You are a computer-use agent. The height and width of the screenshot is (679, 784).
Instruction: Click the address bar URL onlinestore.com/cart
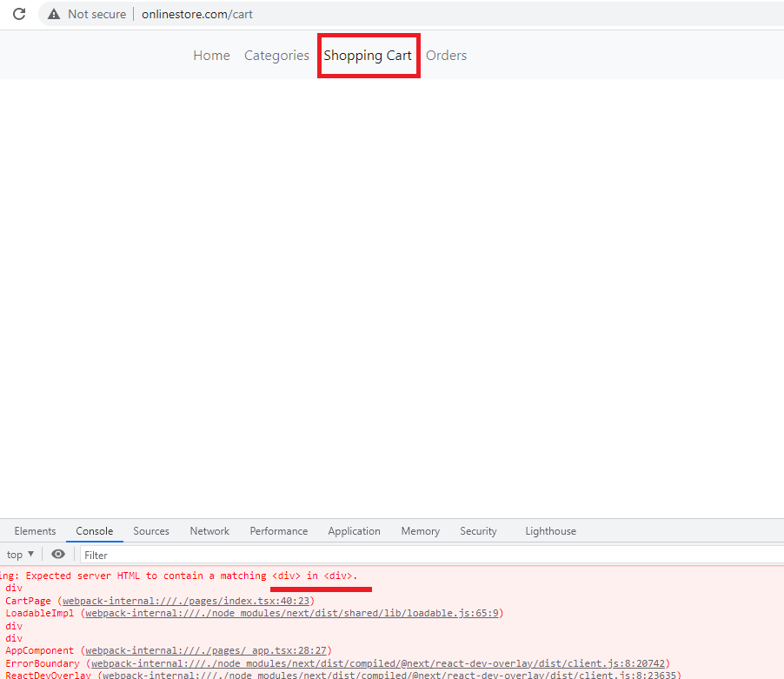tap(198, 14)
